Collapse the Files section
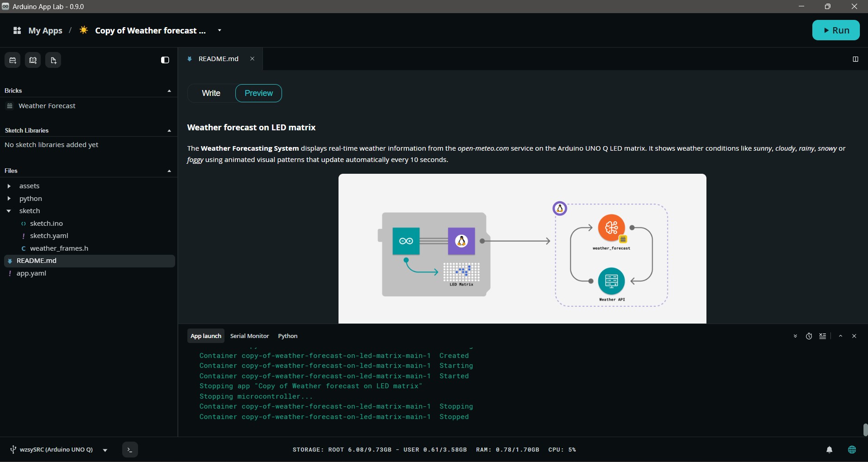 (169, 171)
